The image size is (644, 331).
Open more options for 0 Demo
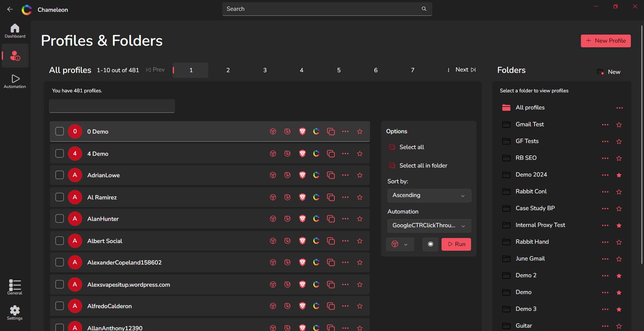click(x=345, y=131)
